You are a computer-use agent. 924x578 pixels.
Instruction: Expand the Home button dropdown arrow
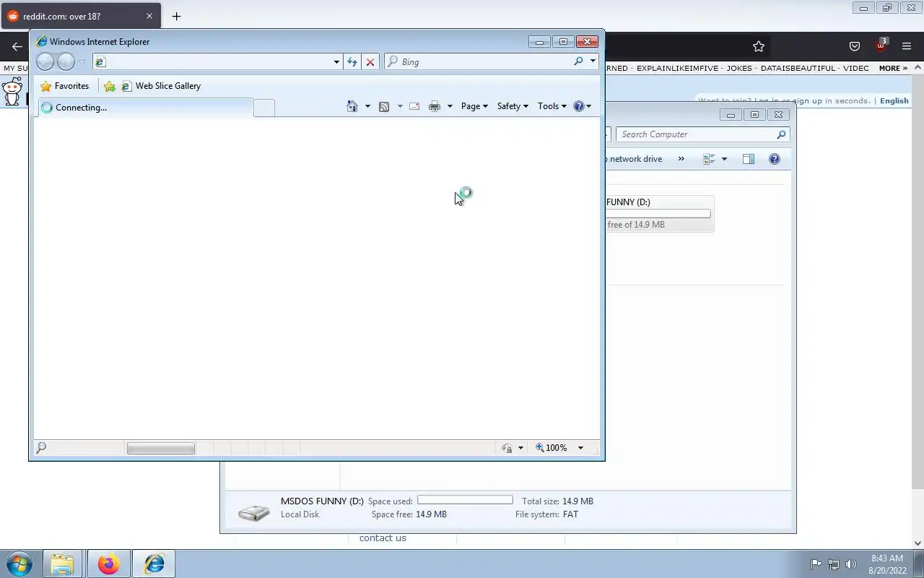pyautogui.click(x=367, y=106)
